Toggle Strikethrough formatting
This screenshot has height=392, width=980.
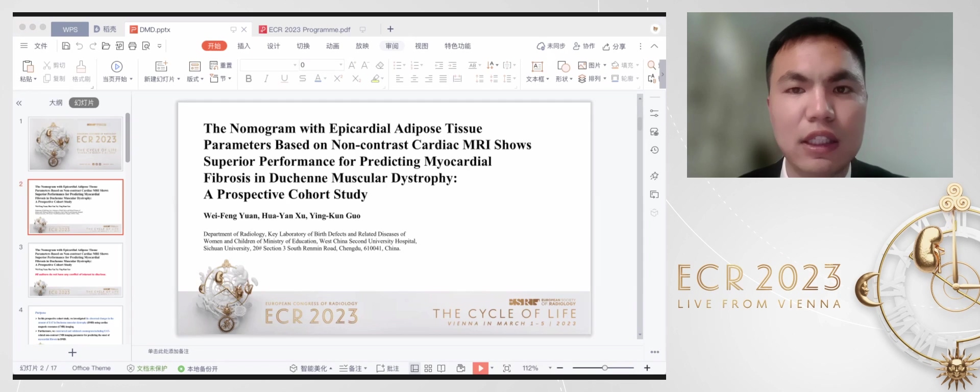pyautogui.click(x=303, y=79)
